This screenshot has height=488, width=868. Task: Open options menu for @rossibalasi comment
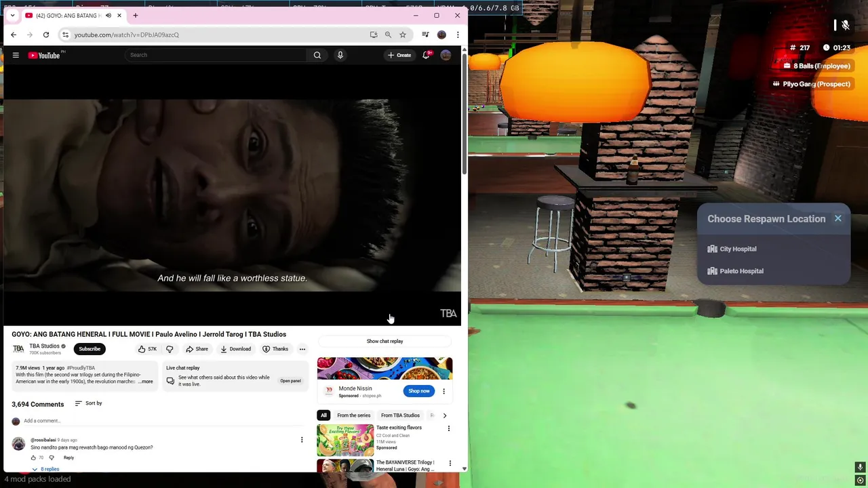click(x=302, y=440)
